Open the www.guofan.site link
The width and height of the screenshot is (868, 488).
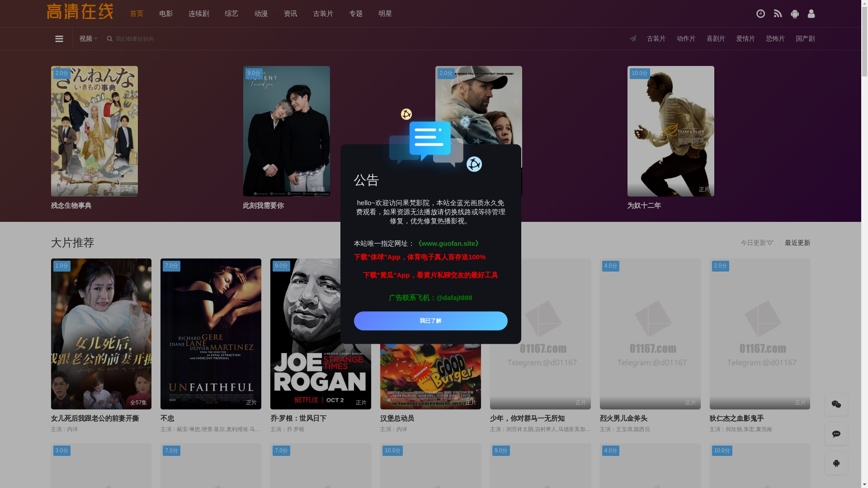[448, 244]
